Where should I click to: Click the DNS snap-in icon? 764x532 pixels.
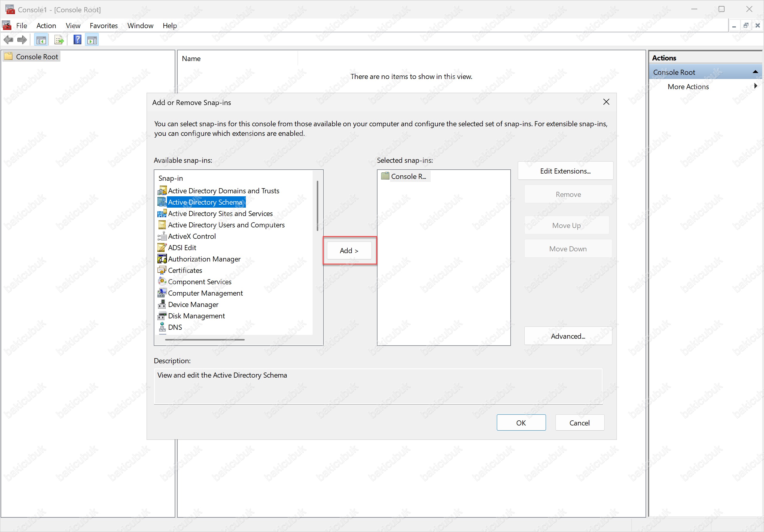(x=162, y=327)
